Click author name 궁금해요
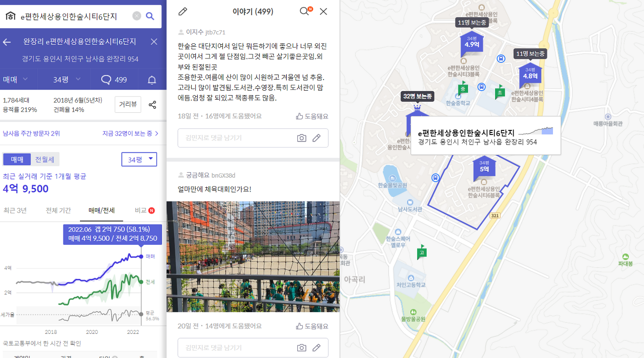Screen dimensions: 644x358 pos(198,175)
